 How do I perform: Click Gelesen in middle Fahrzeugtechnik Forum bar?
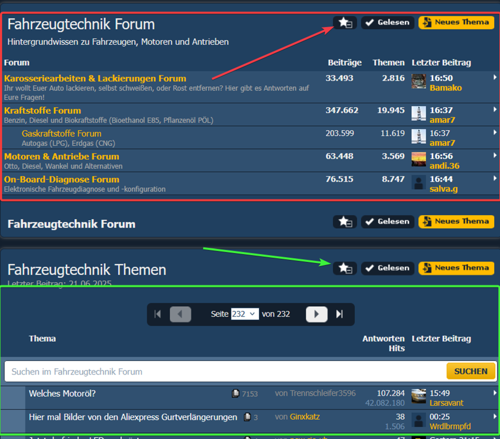click(388, 222)
